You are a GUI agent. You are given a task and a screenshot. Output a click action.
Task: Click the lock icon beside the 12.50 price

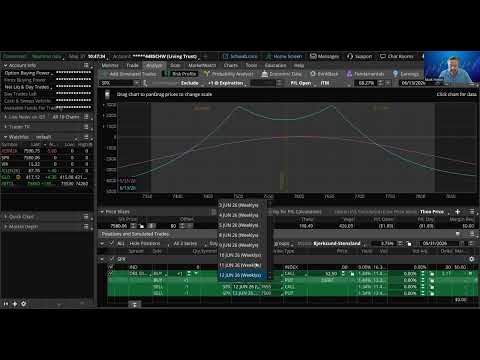tap(351, 274)
